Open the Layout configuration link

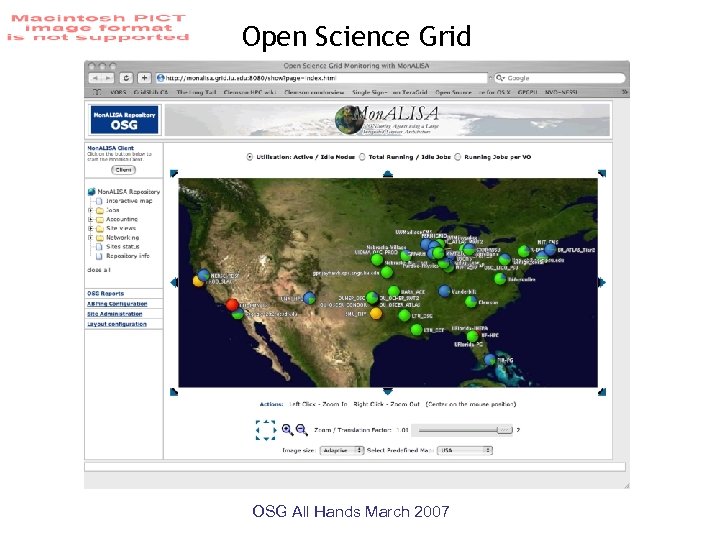[x=117, y=324]
